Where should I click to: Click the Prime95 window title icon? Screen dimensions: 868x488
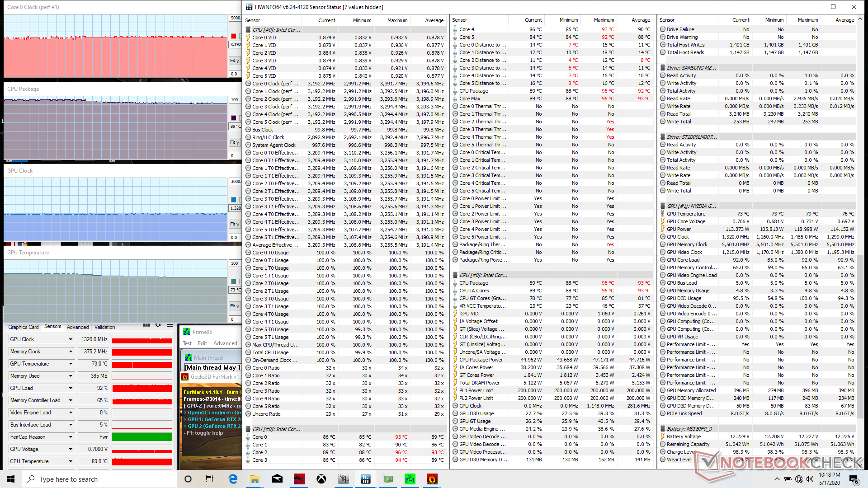pyautogui.click(x=187, y=332)
